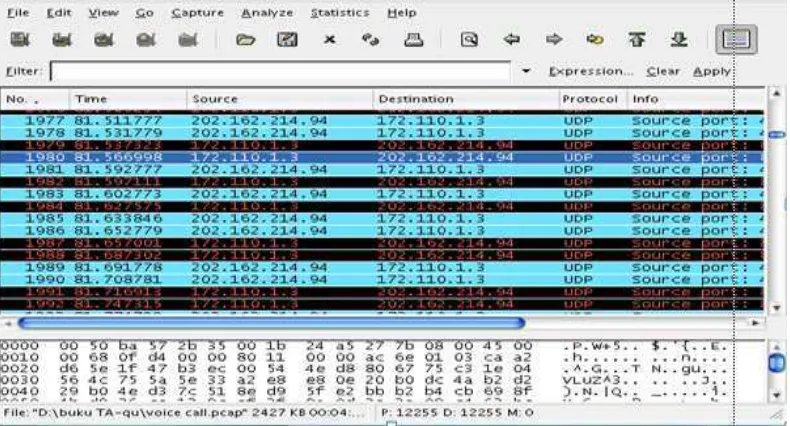Reload this capture file icon
790x426 pixels.
point(371,39)
